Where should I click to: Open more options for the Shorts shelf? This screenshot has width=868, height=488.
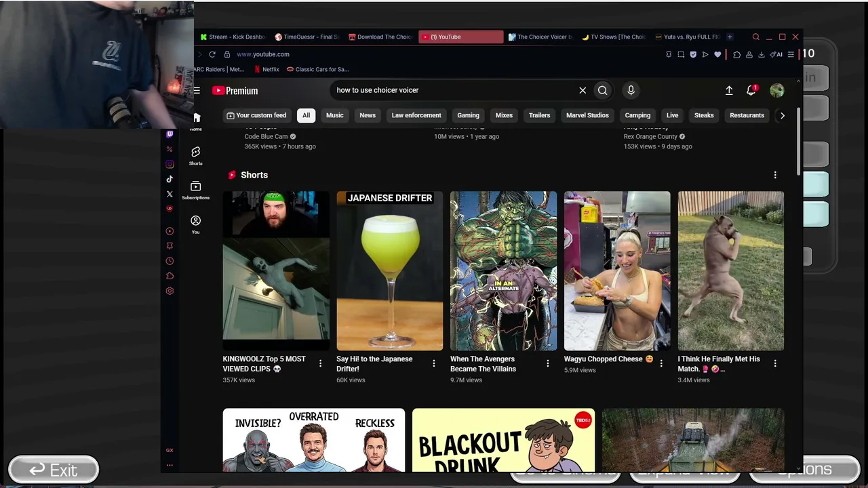click(x=775, y=175)
